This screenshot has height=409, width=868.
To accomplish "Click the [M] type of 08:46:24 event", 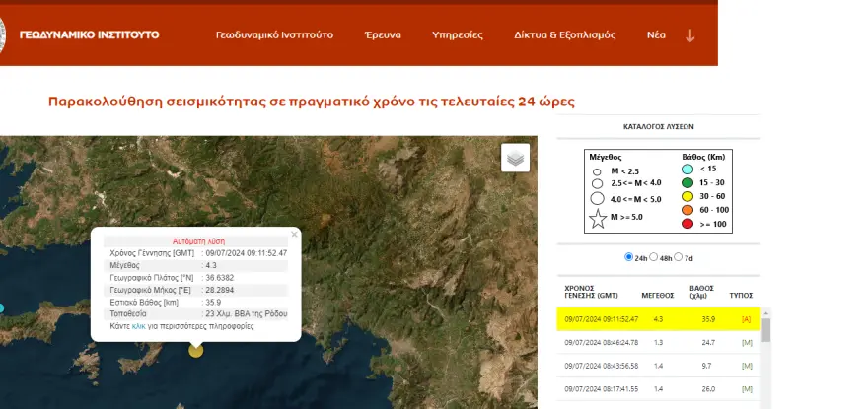I will pyautogui.click(x=746, y=342).
